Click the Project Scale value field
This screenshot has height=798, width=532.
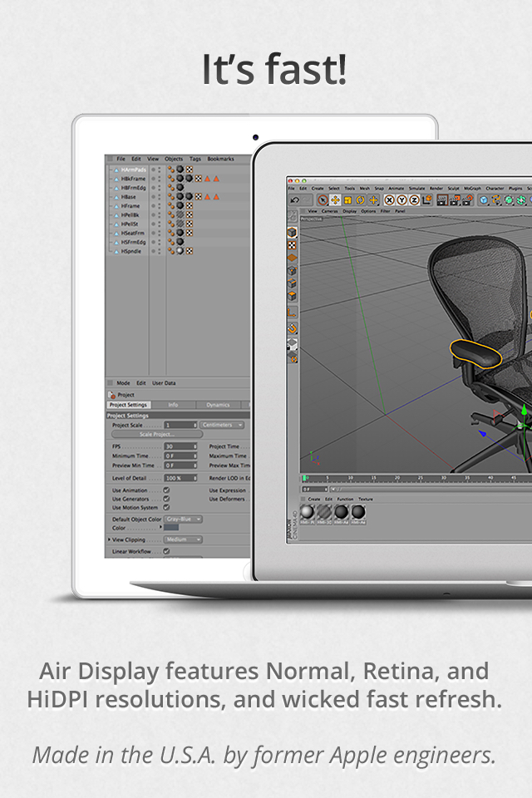pos(180,425)
